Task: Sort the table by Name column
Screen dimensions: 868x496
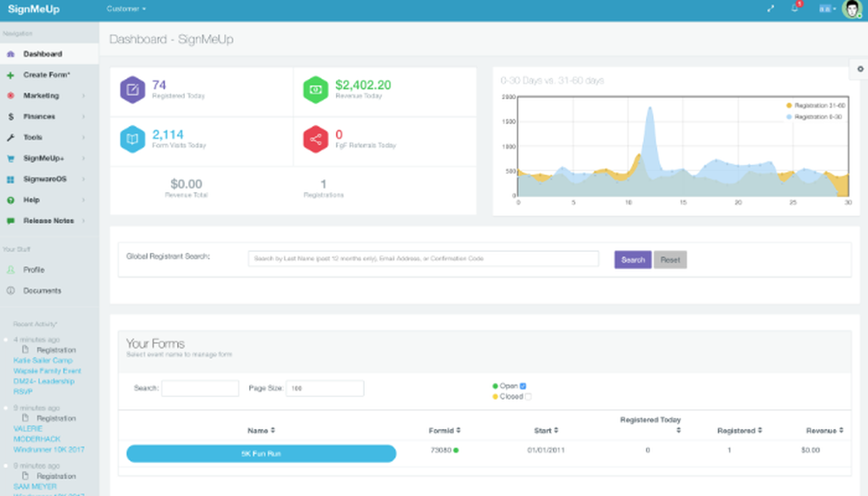Action: [261, 431]
